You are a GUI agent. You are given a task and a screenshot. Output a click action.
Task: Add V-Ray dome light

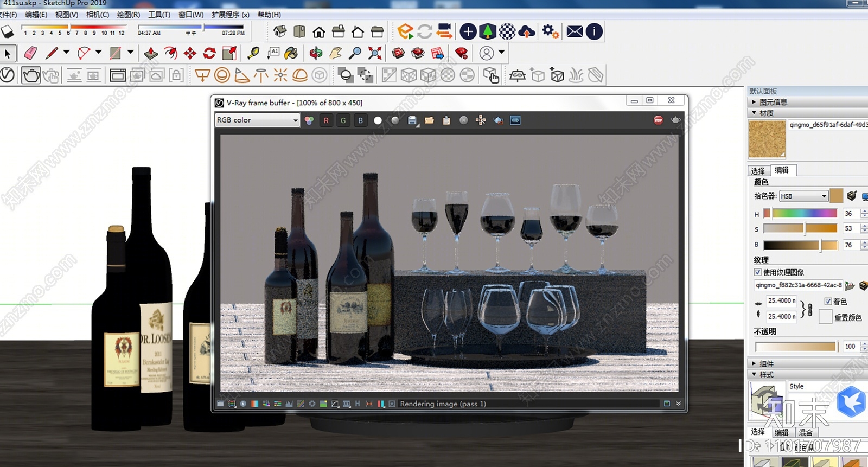[x=300, y=75]
